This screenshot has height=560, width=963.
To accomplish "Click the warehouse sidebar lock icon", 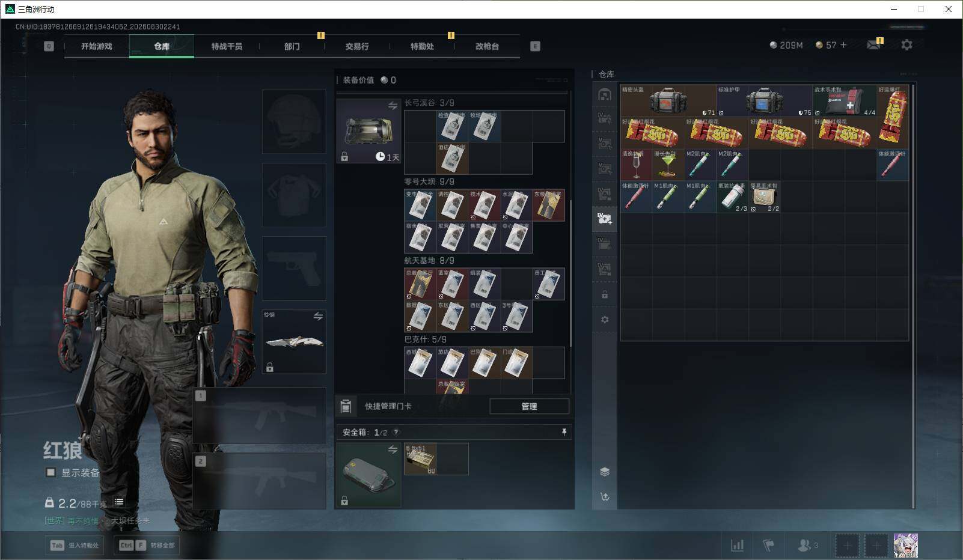I will [x=605, y=295].
